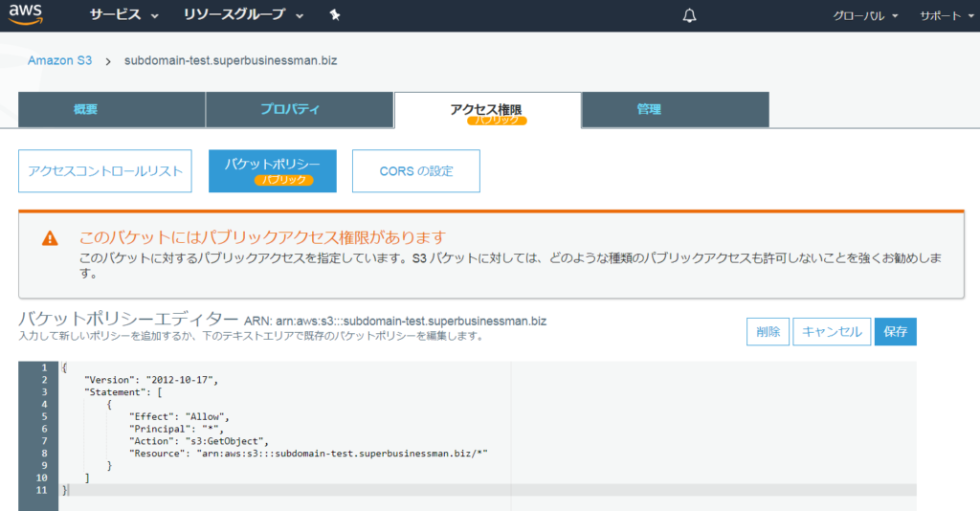
Task: Click the キャンセル button
Action: (832, 332)
